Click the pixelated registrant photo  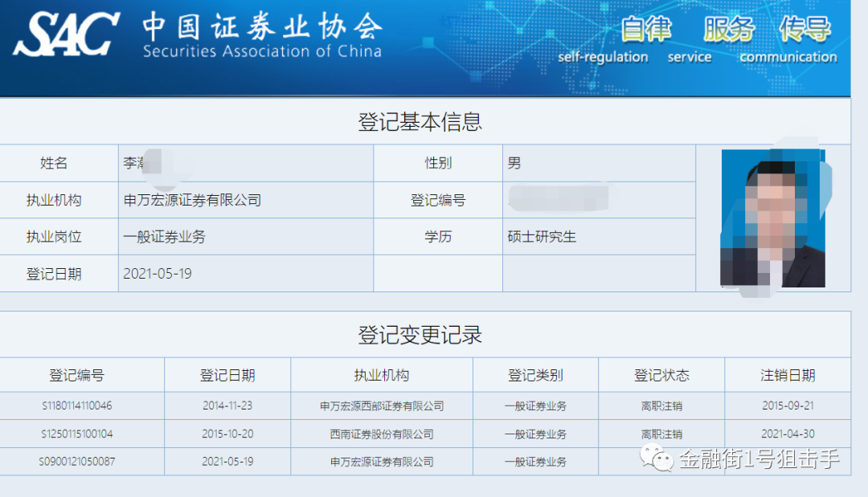click(773, 218)
